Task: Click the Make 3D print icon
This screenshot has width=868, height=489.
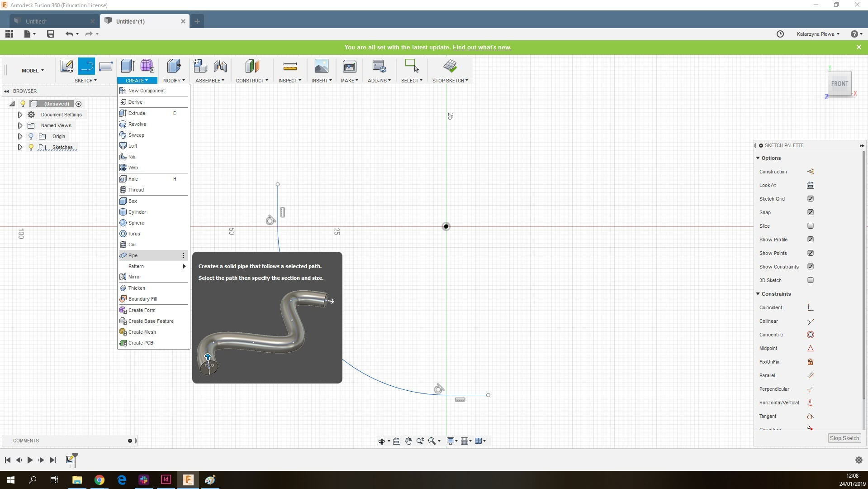Action: pyautogui.click(x=350, y=66)
